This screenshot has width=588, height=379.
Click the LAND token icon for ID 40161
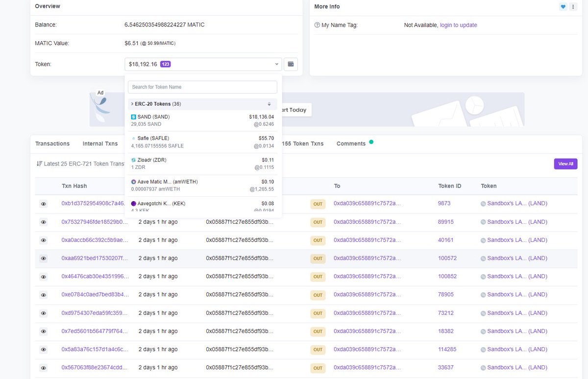pos(483,240)
